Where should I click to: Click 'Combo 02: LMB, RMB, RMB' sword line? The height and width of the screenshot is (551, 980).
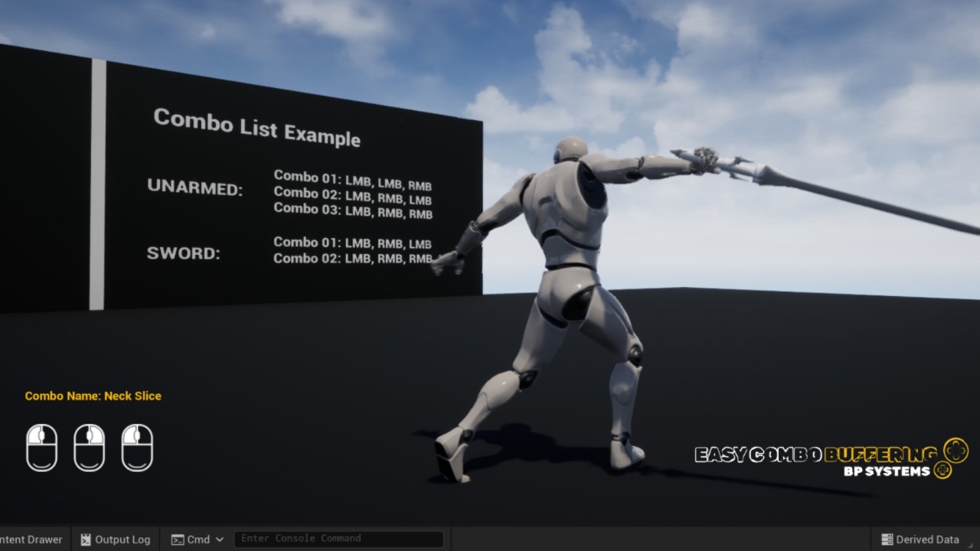pyautogui.click(x=353, y=259)
